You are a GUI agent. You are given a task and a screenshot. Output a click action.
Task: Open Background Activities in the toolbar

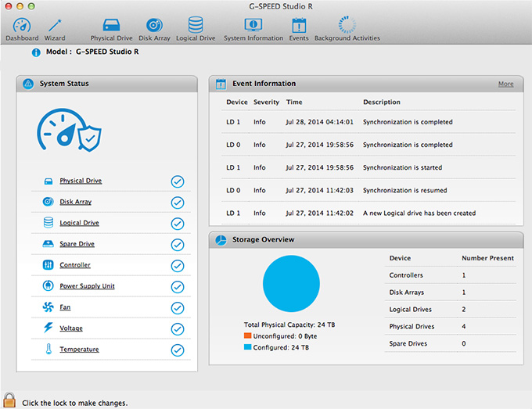[347, 29]
